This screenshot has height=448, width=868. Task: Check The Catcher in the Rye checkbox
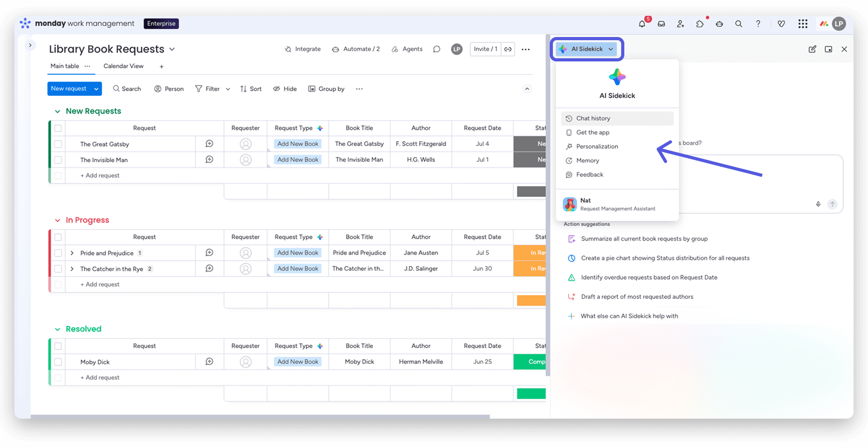pos(58,269)
